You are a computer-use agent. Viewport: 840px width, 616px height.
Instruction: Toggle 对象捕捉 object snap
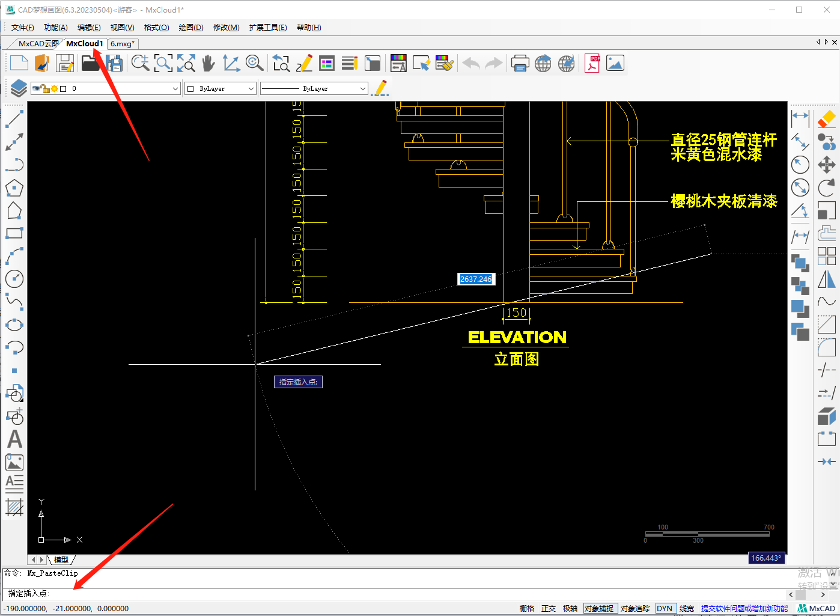(x=600, y=609)
